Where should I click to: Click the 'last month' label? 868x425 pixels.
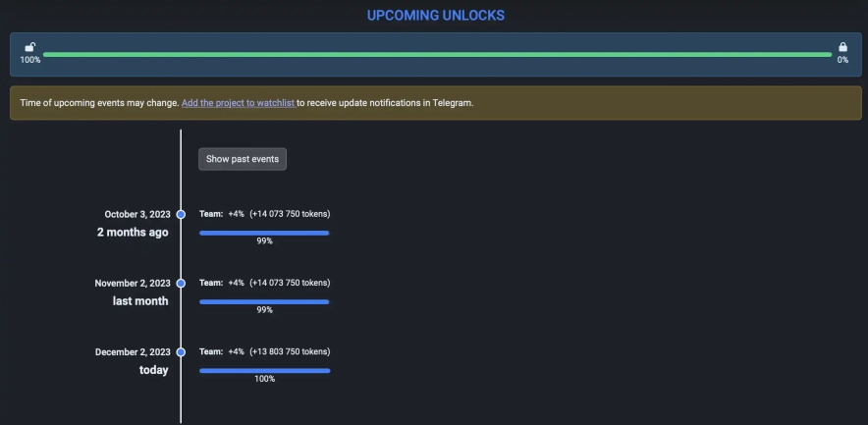point(140,301)
